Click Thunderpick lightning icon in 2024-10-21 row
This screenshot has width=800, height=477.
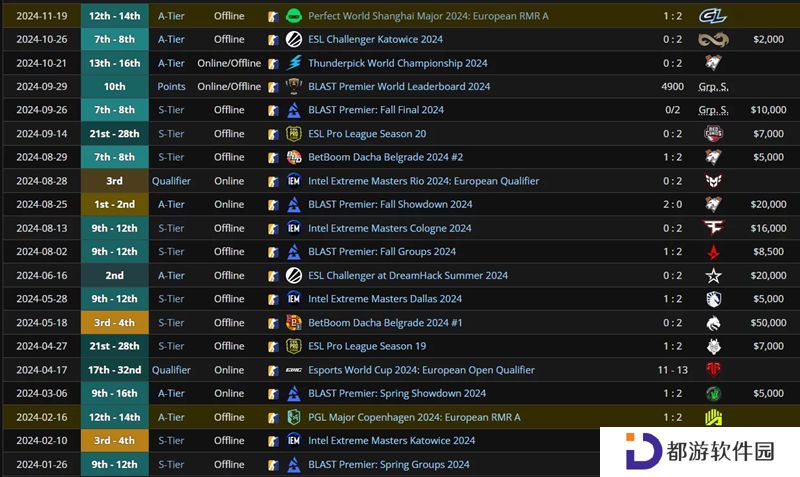(293, 63)
